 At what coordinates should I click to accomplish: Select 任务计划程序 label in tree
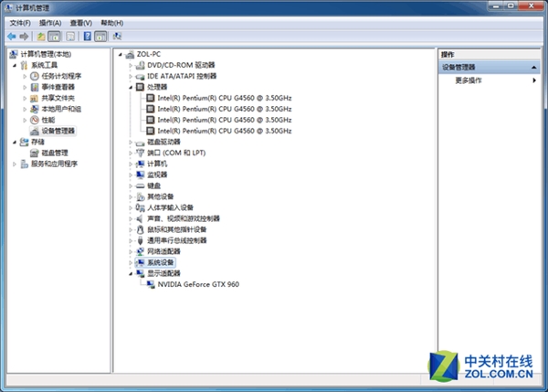61,76
